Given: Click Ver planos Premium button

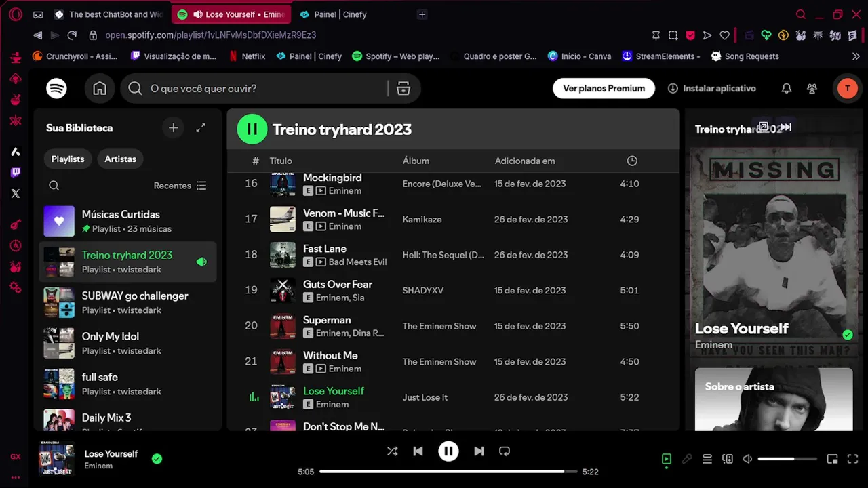Looking at the screenshot, I should (604, 89).
